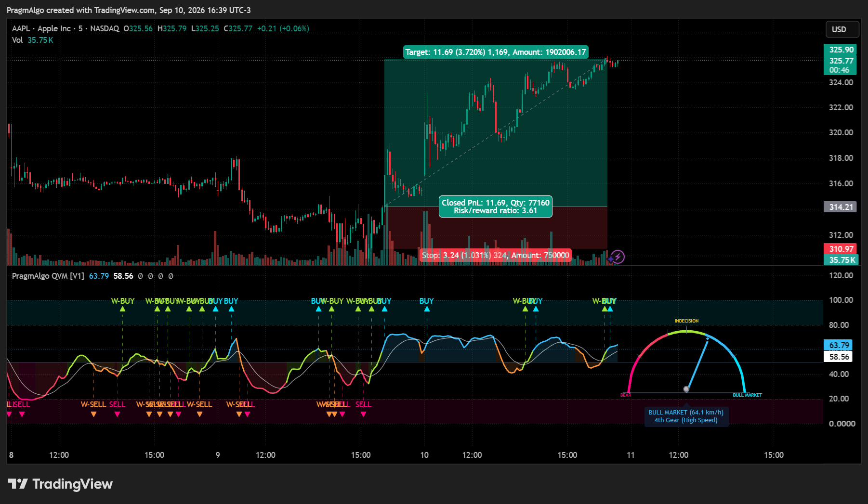Image resolution: width=868 pixels, height=504 pixels.
Task: Select the Vol indicator legend label
Action: click(x=17, y=40)
